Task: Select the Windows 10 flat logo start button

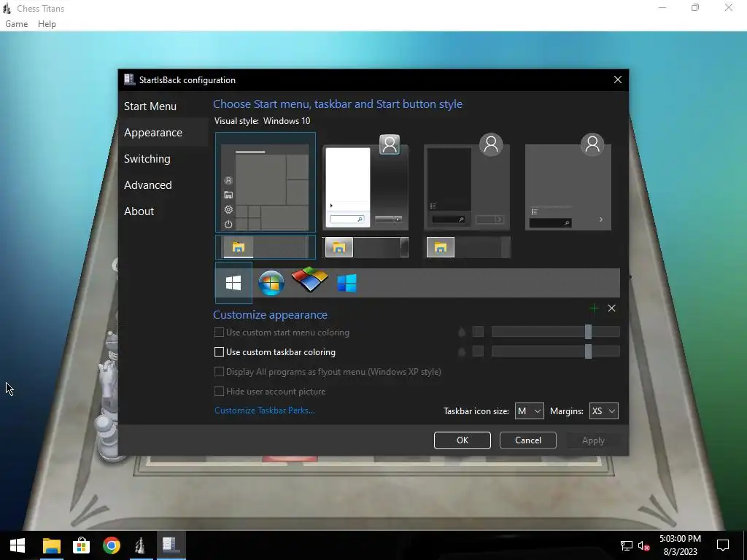Action: (233, 283)
